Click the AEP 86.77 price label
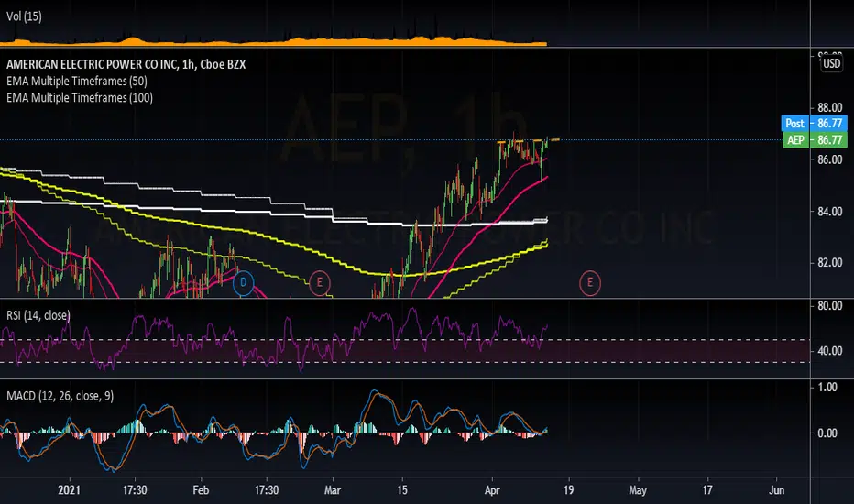Screen dimensions: 854x504 point(815,140)
